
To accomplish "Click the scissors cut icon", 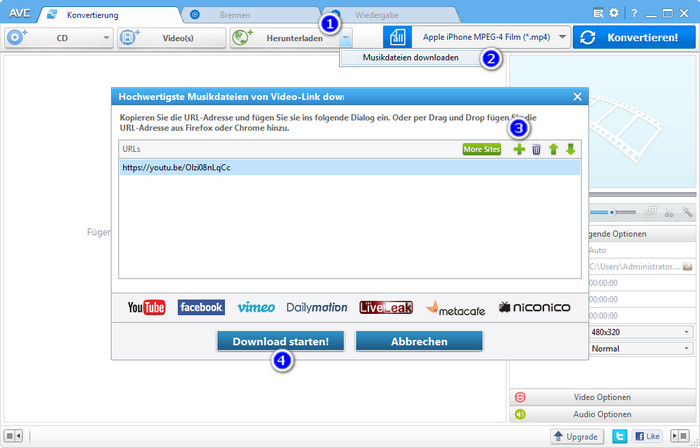I will tap(669, 212).
